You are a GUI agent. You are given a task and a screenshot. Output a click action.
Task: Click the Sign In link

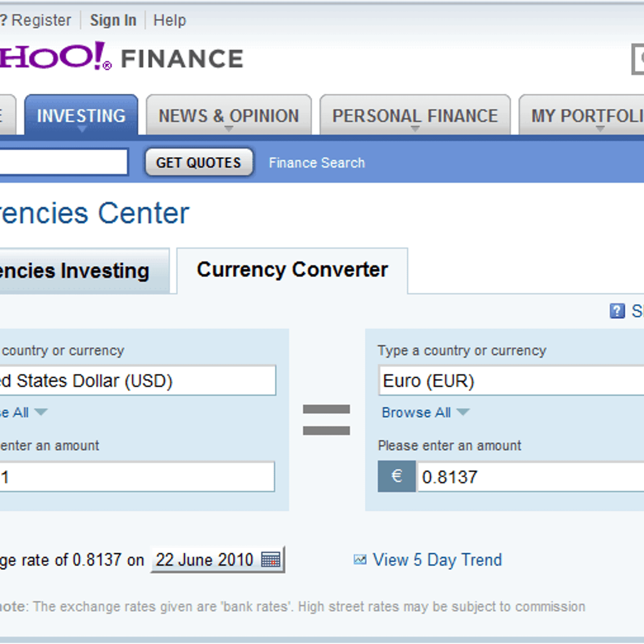point(113,20)
